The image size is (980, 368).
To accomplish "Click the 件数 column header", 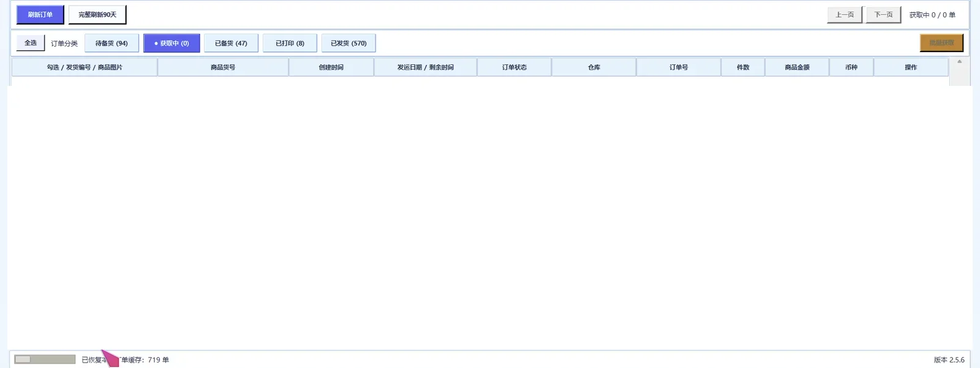I will pyautogui.click(x=743, y=67).
